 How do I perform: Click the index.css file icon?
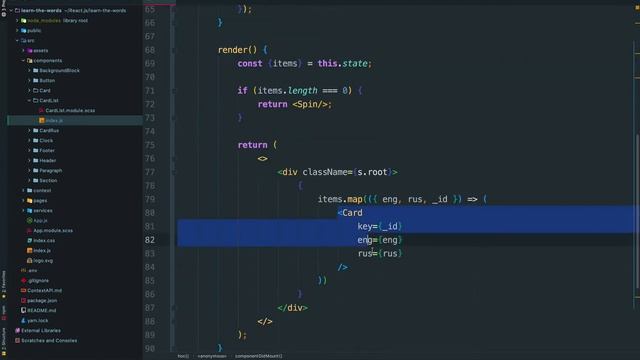click(29, 240)
